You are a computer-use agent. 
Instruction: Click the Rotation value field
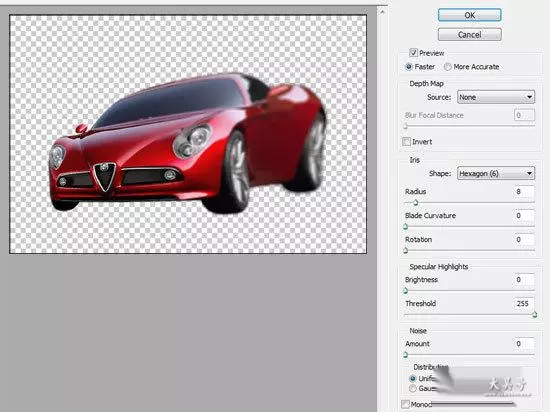[x=524, y=239]
